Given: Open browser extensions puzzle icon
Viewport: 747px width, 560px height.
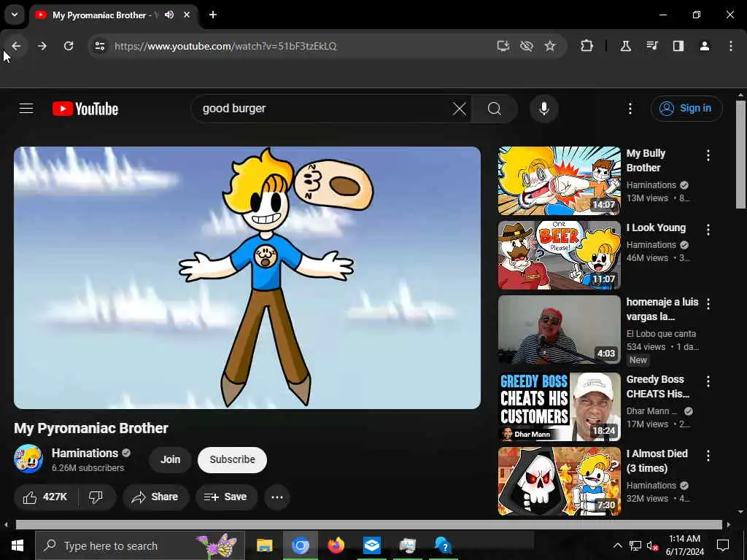Looking at the screenshot, I should click(x=587, y=46).
